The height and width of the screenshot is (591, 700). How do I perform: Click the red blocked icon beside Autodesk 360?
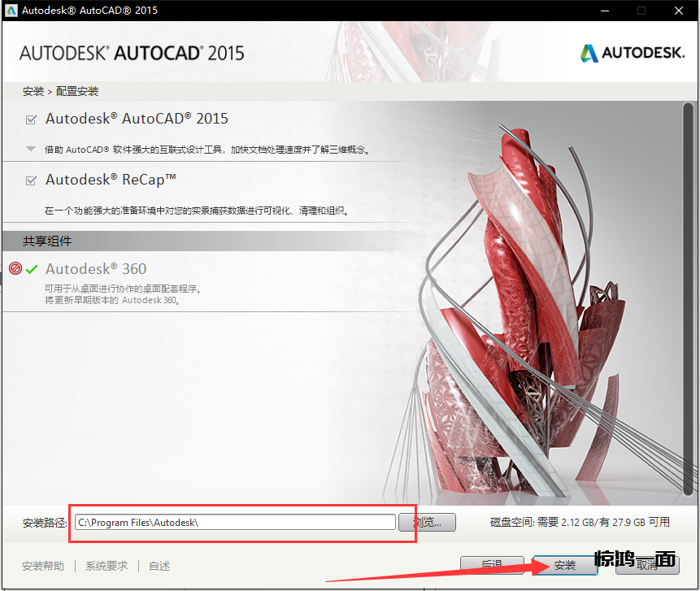[15, 269]
